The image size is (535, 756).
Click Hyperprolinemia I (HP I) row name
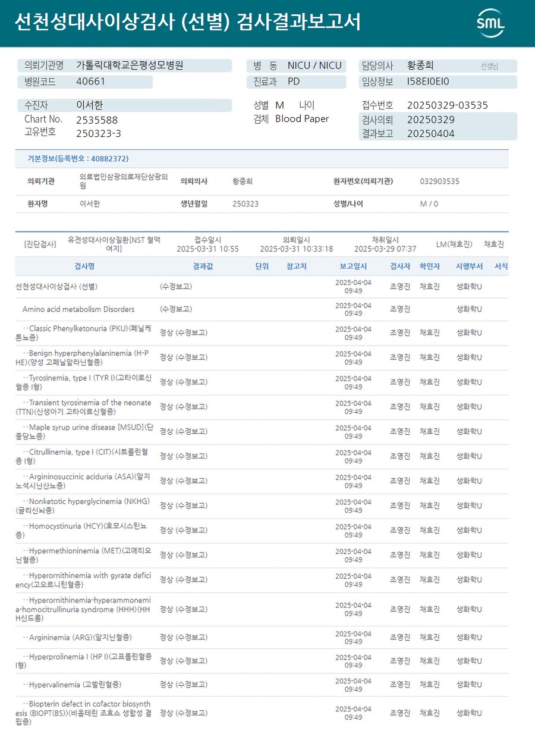click(x=83, y=661)
